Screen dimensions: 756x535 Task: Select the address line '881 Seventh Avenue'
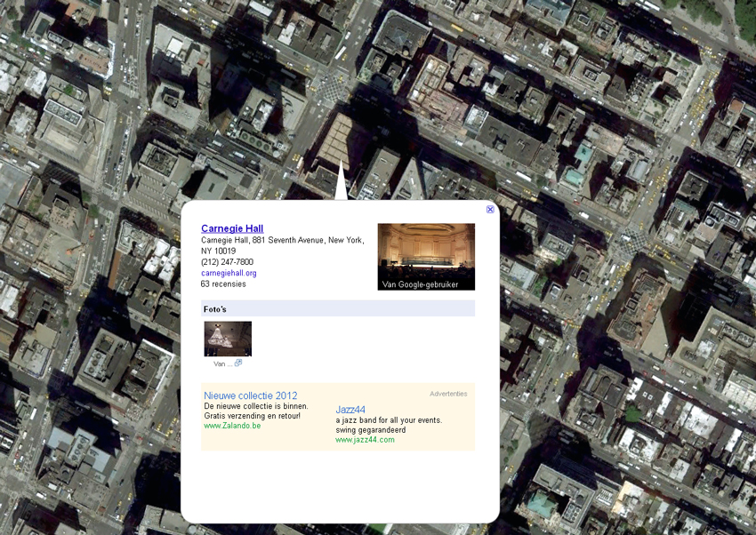(289, 240)
